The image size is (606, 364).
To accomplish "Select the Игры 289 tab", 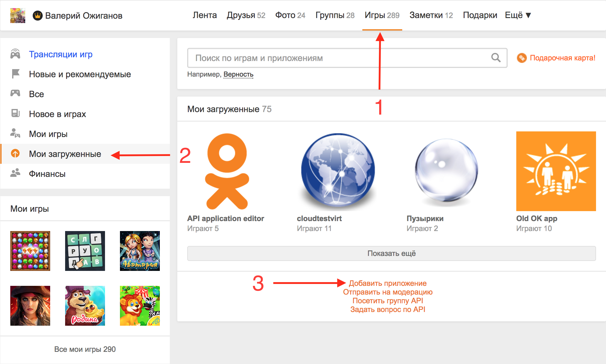I will pyautogui.click(x=382, y=15).
